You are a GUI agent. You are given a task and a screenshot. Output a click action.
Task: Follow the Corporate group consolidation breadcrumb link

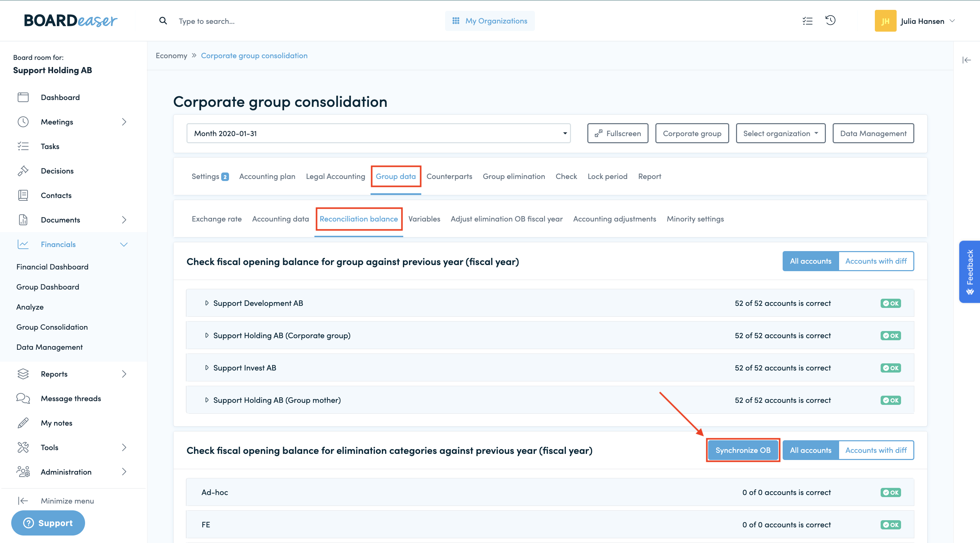254,55
